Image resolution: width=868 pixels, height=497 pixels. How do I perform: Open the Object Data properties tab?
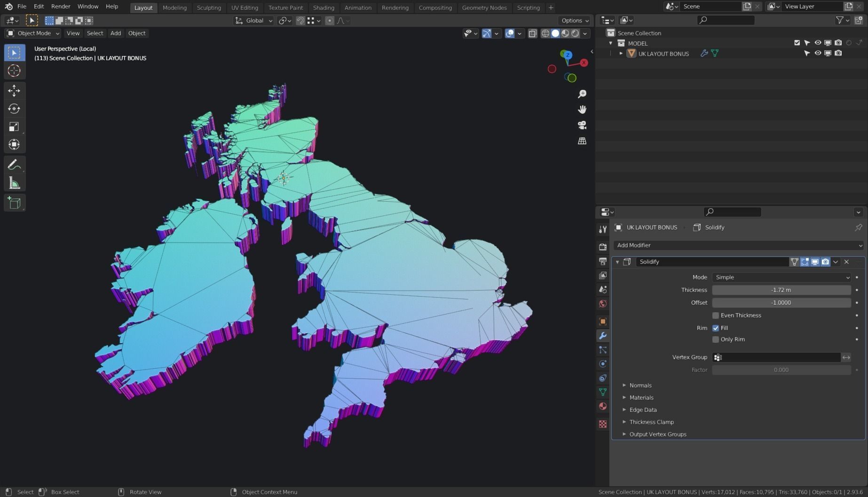[603, 392]
